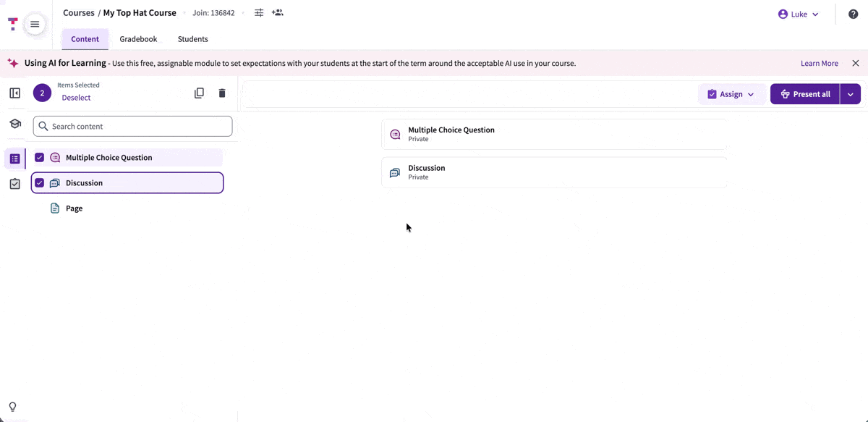Duplicate selected items using the copy icon
This screenshot has width=868, height=422.
[x=199, y=93]
